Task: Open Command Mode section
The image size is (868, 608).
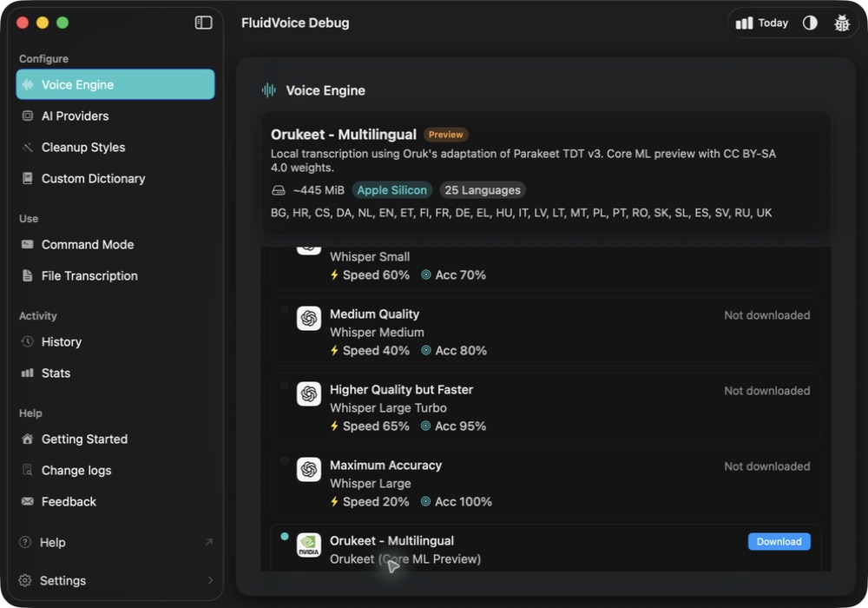Action: [x=115, y=244]
